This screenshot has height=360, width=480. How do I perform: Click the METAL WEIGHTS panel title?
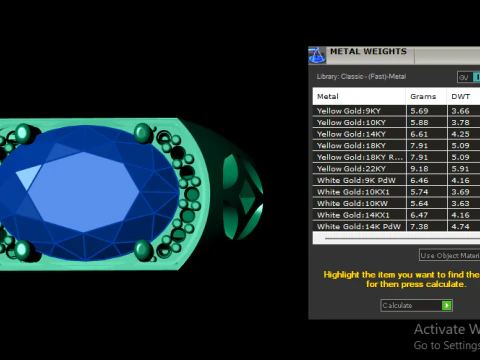(368, 51)
